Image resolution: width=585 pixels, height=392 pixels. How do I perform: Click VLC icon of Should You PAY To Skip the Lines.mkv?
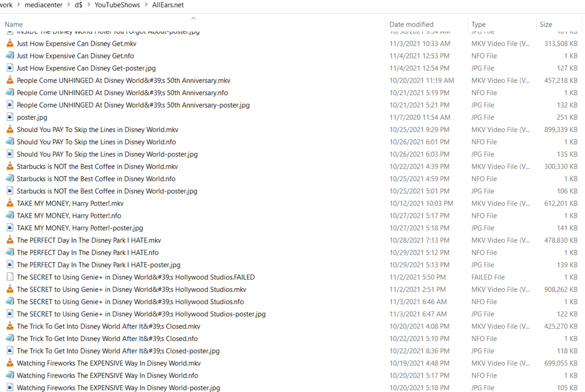[10, 130]
